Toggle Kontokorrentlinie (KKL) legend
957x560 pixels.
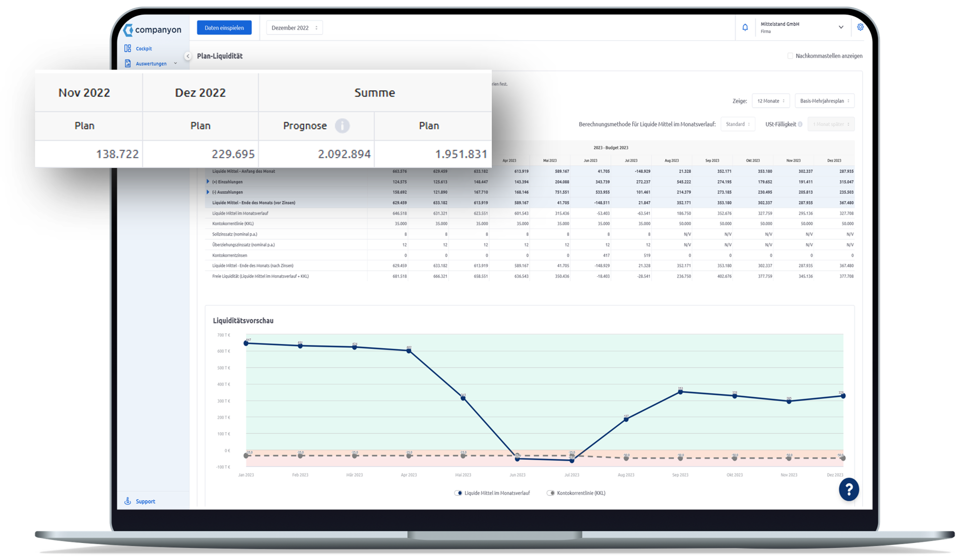576,493
